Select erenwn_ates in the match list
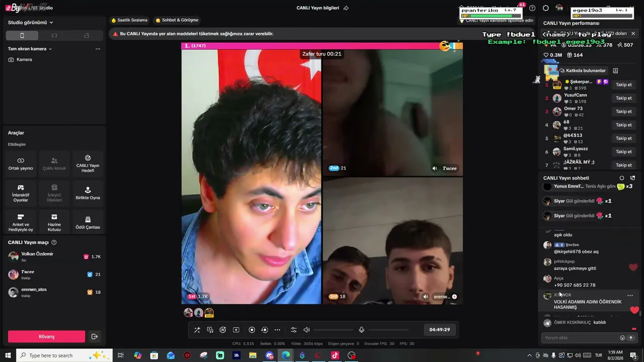644x362 pixels. [x=54, y=292]
